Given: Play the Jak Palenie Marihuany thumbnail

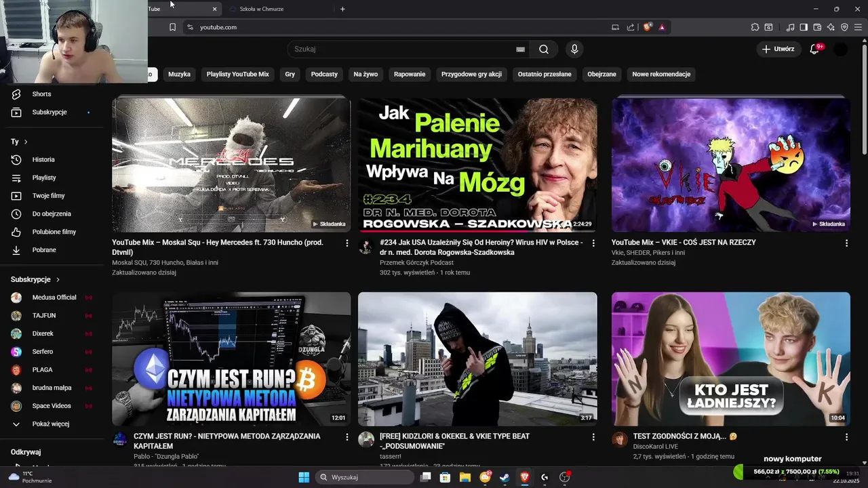Looking at the screenshot, I should (x=477, y=165).
